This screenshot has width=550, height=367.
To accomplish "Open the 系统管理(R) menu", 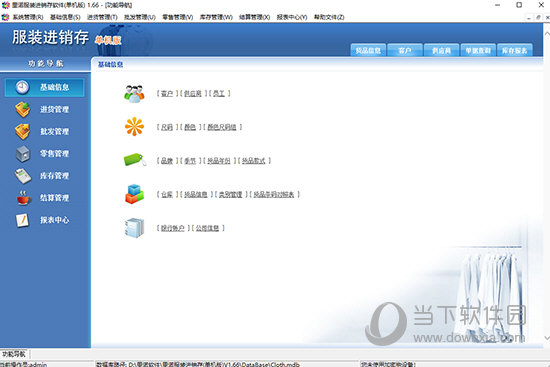I will click(28, 17).
